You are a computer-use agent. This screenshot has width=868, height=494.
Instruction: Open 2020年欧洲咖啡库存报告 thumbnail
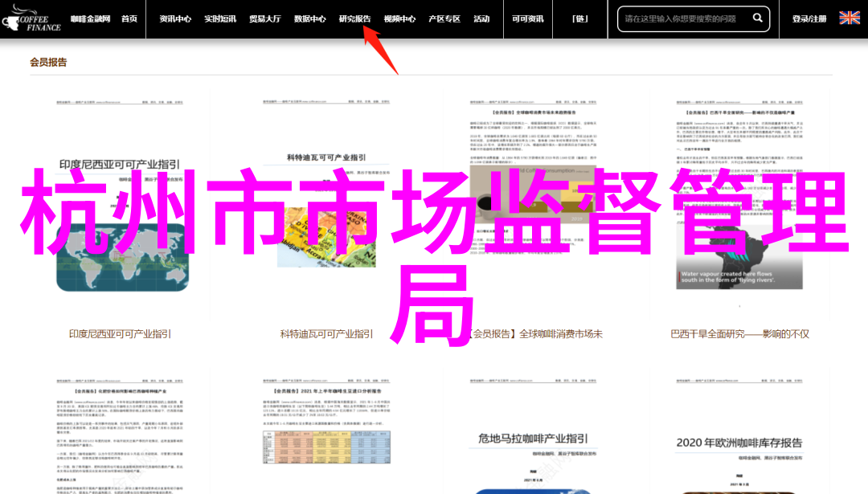tap(739, 434)
